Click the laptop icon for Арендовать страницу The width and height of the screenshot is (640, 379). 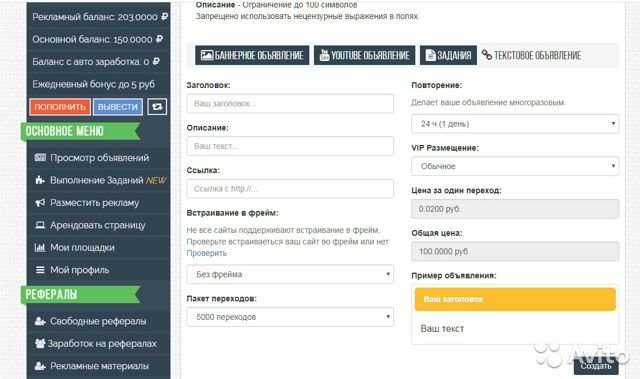point(40,225)
